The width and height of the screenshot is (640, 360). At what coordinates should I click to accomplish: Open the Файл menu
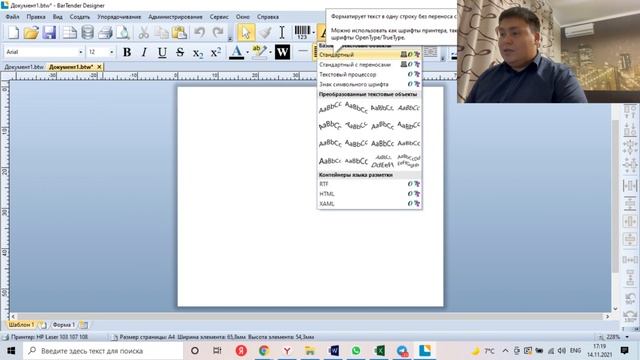12,17
